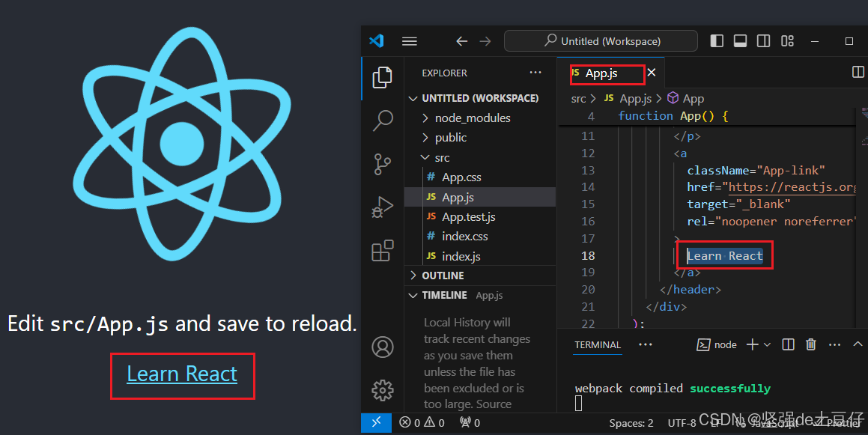Maximize the panel with the chevron
Viewport: 868px width, 435px height.
point(858,344)
